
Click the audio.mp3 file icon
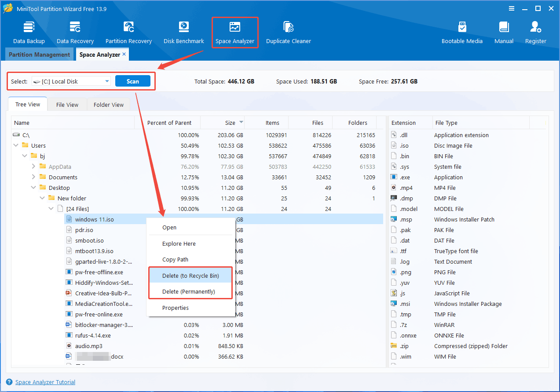coord(69,346)
